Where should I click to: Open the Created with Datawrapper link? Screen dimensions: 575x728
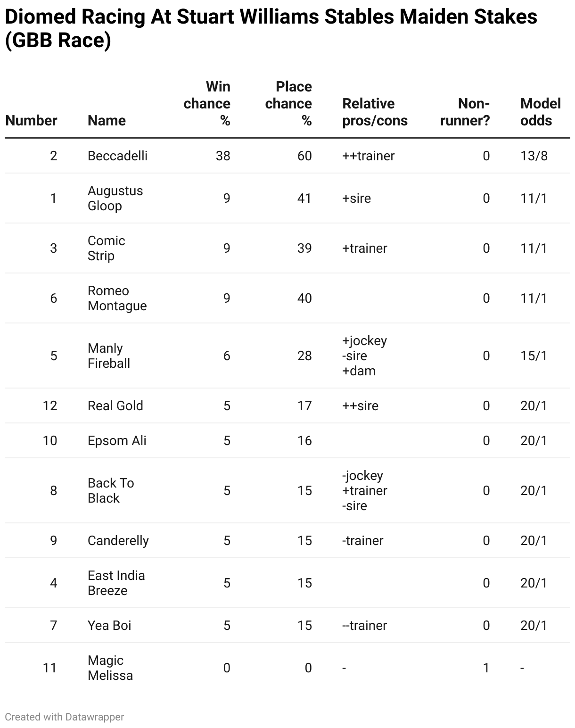point(65,717)
